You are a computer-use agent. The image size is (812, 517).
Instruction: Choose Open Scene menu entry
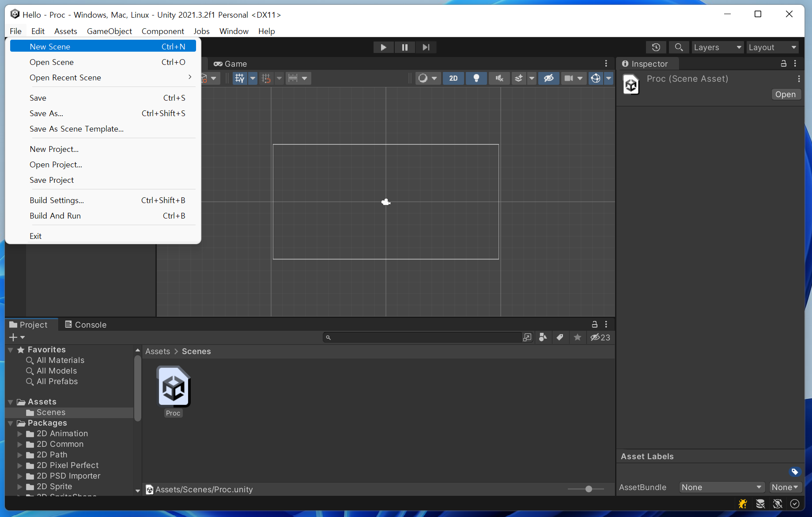[x=103, y=62]
